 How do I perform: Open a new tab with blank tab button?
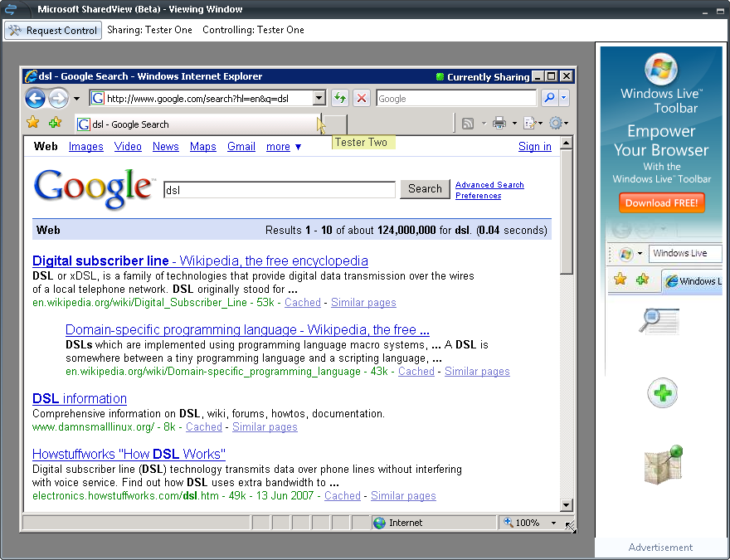tap(335, 124)
